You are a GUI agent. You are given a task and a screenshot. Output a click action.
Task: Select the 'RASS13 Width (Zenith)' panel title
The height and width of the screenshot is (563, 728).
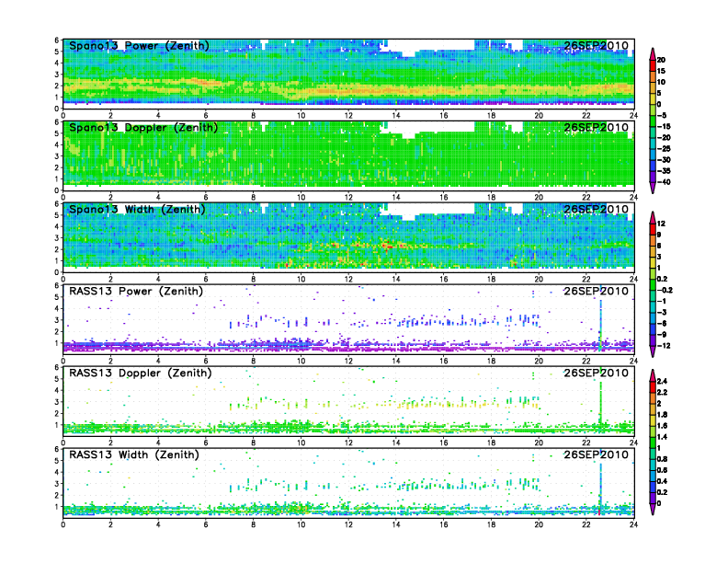coord(133,454)
